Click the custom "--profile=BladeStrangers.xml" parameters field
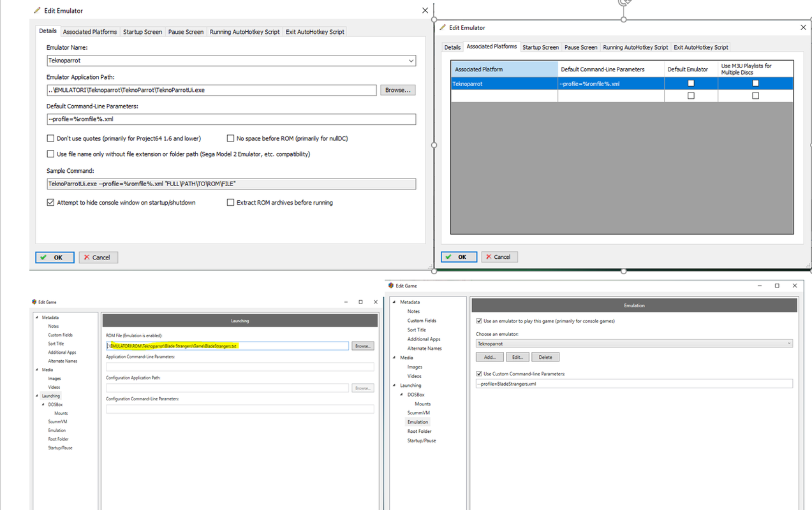This screenshot has width=812, height=510. [634, 384]
